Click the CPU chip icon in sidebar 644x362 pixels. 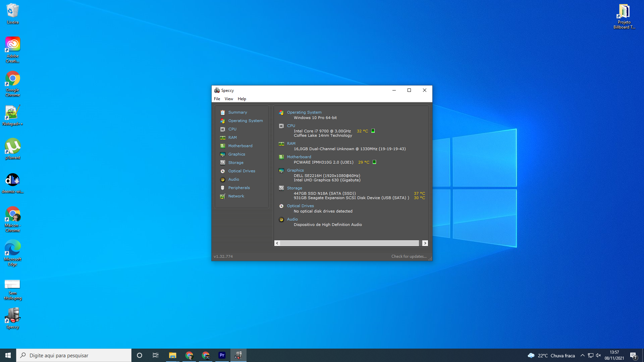coord(223,129)
